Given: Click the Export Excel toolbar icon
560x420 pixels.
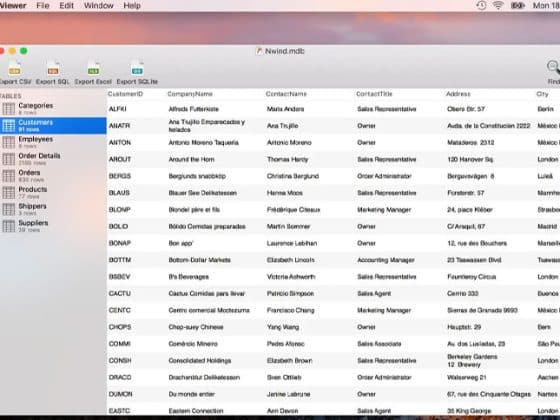Looking at the screenshot, I should tap(93, 68).
